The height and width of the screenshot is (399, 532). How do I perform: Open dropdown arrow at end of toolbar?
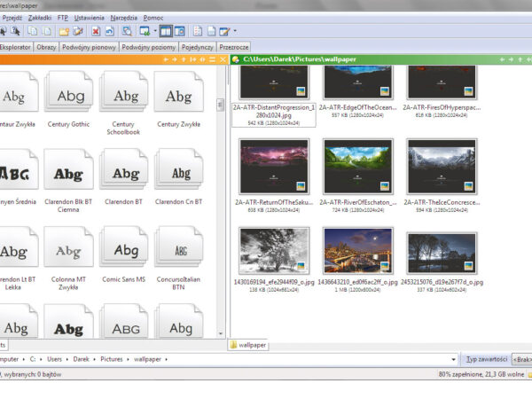(x=234, y=31)
